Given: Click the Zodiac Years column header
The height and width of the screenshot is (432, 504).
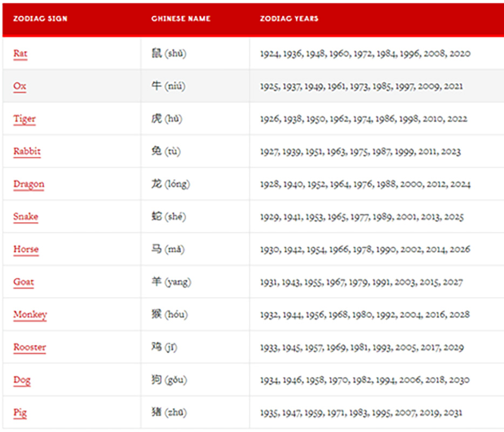Looking at the screenshot, I should [289, 19].
